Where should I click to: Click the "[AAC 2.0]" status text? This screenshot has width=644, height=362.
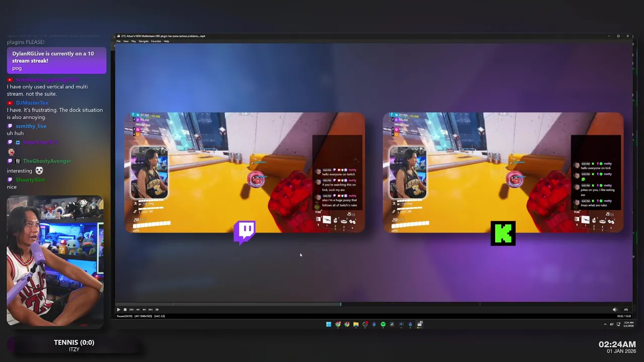tap(159, 316)
